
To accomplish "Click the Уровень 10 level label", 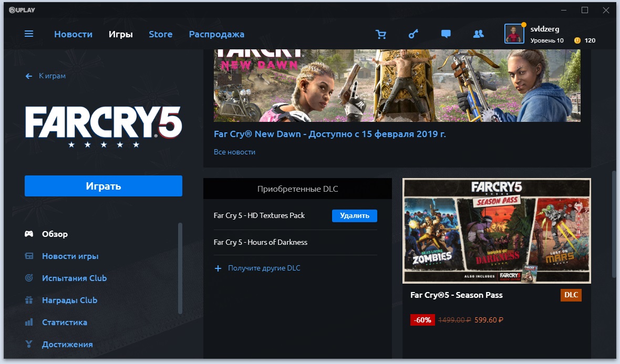I will coord(547,40).
